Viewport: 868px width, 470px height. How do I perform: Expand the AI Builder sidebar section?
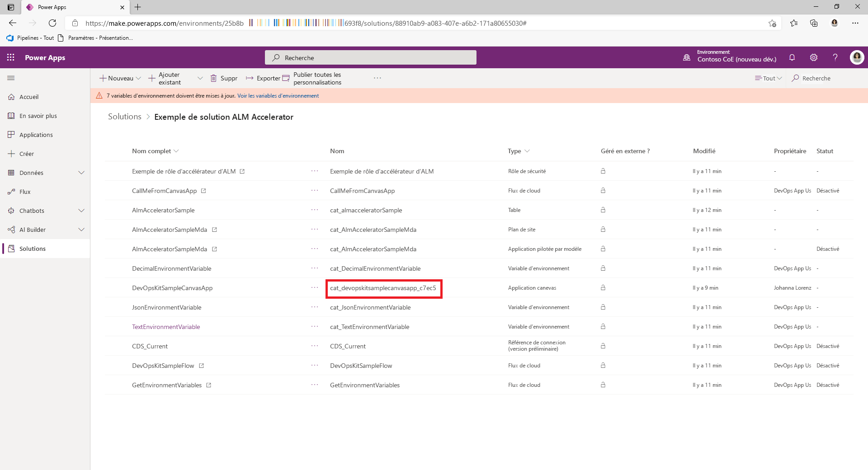pyautogui.click(x=81, y=230)
